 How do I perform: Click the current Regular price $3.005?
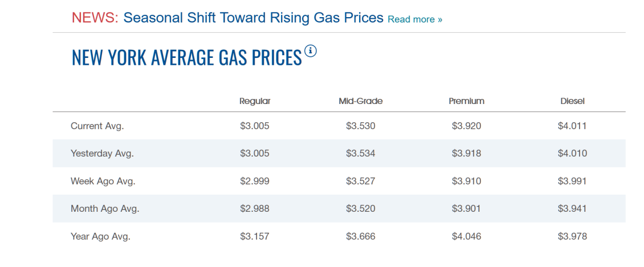coord(254,126)
